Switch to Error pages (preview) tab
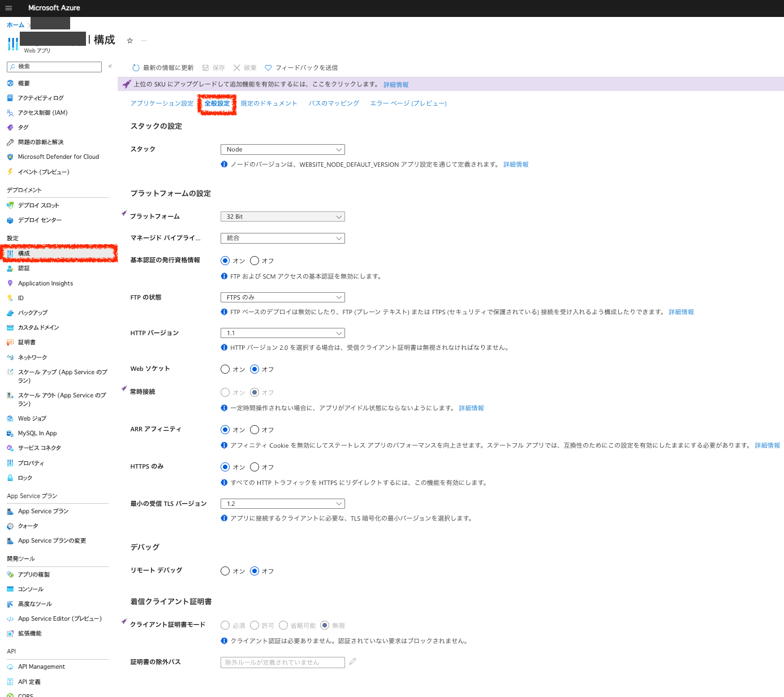 pos(408,103)
